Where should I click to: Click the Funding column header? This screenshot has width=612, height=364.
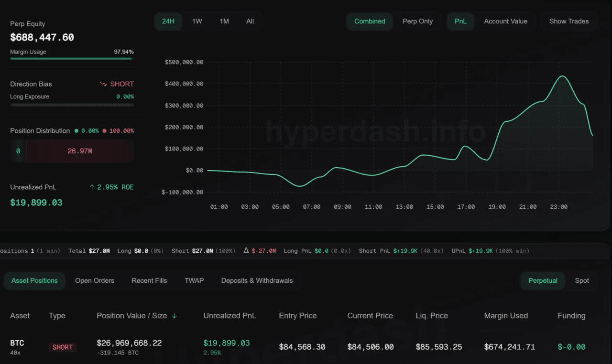[571, 316]
